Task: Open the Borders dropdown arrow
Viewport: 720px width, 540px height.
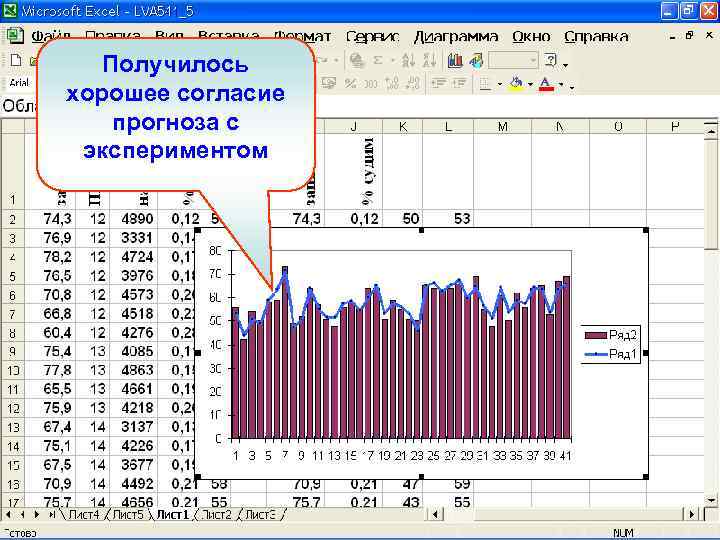Action: coord(500,84)
